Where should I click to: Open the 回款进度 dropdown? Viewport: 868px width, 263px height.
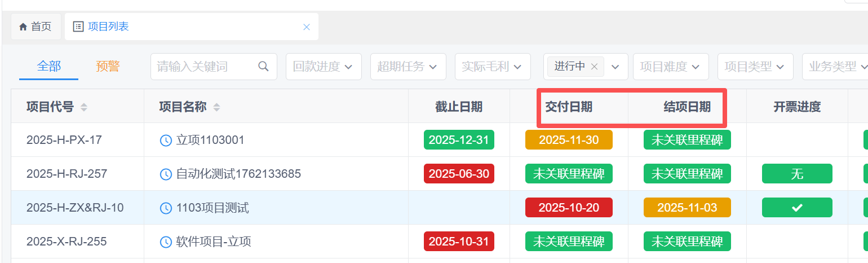(x=323, y=67)
